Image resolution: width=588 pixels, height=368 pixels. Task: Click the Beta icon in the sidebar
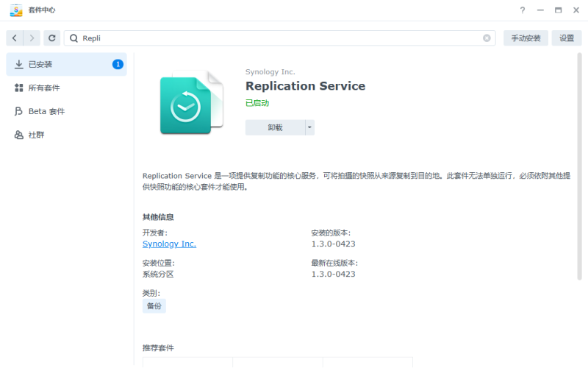point(19,111)
